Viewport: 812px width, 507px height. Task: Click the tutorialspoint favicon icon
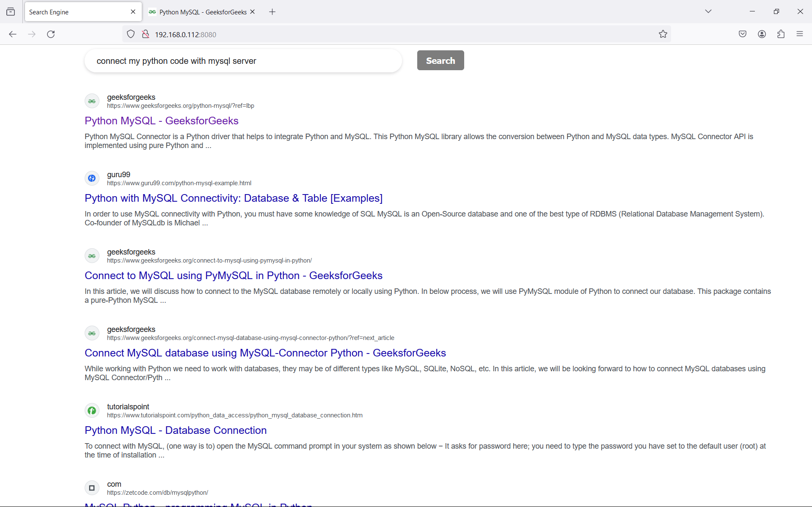click(92, 411)
